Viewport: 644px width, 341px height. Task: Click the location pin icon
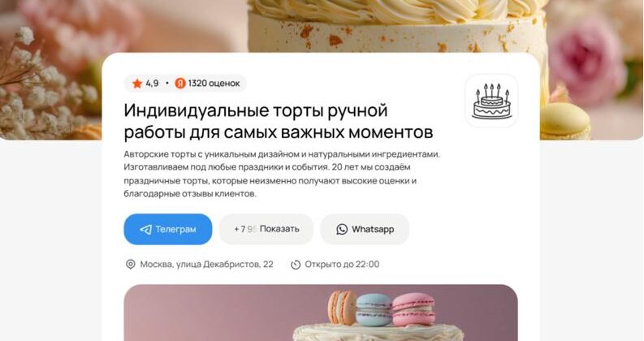pos(130,264)
